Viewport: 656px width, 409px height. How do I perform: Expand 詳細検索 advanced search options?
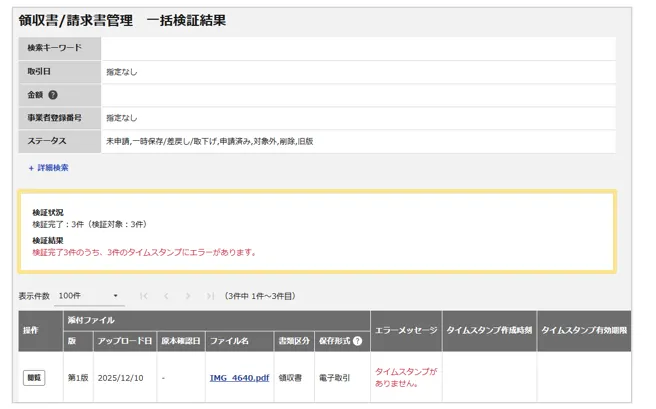click(x=49, y=168)
